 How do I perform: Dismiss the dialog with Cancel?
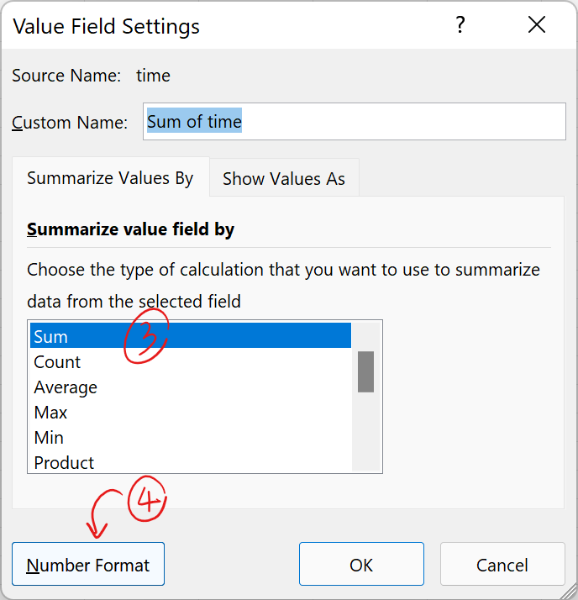502,564
